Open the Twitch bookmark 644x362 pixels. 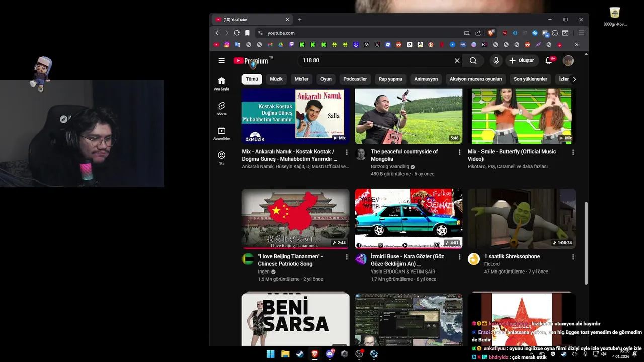click(x=291, y=45)
